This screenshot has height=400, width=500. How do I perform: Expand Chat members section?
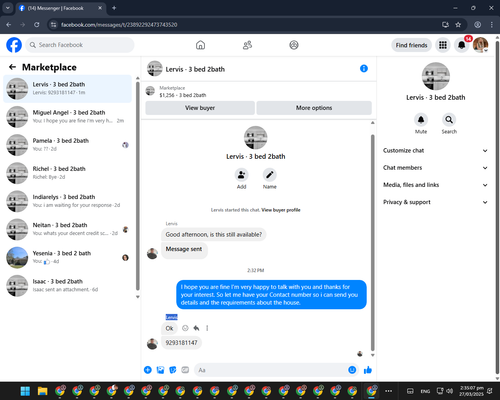coord(435,168)
